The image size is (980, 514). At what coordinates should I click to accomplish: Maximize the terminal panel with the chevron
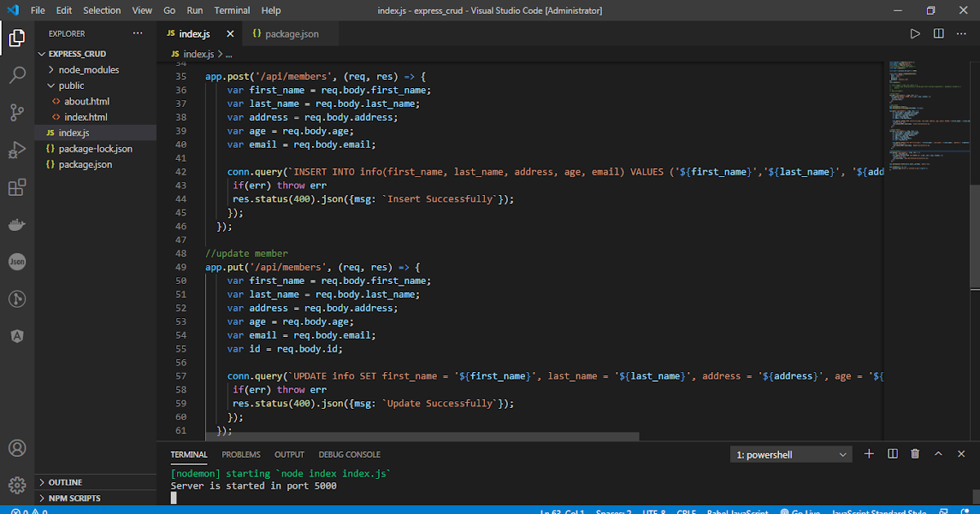pos(938,454)
